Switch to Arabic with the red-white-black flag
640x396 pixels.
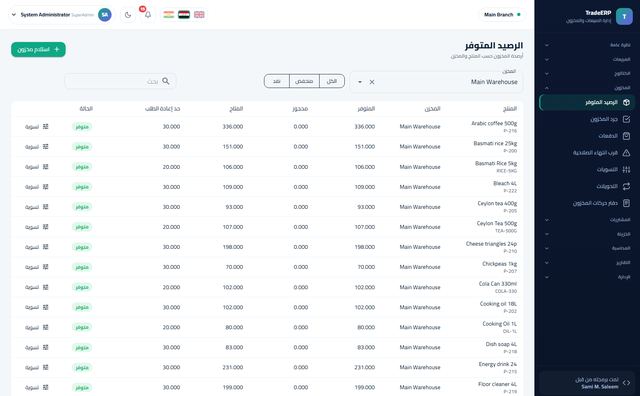[x=184, y=15]
